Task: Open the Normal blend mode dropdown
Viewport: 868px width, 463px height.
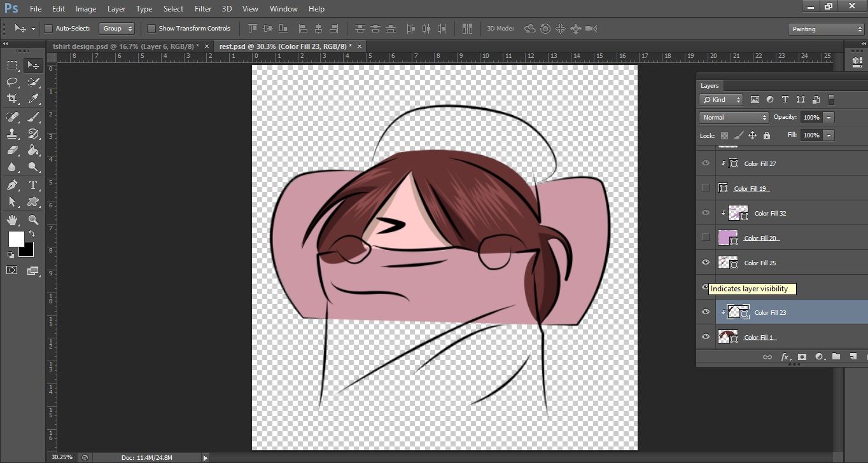Action: [734, 118]
